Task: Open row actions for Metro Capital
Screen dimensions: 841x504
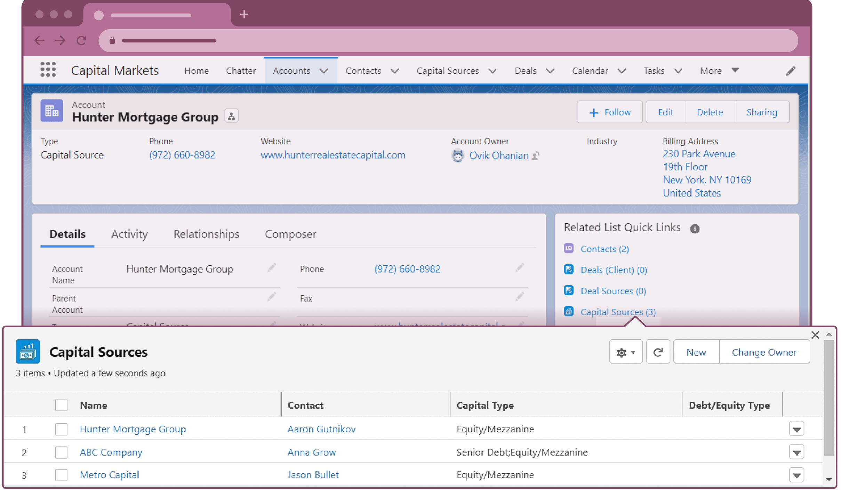Action: [796, 475]
